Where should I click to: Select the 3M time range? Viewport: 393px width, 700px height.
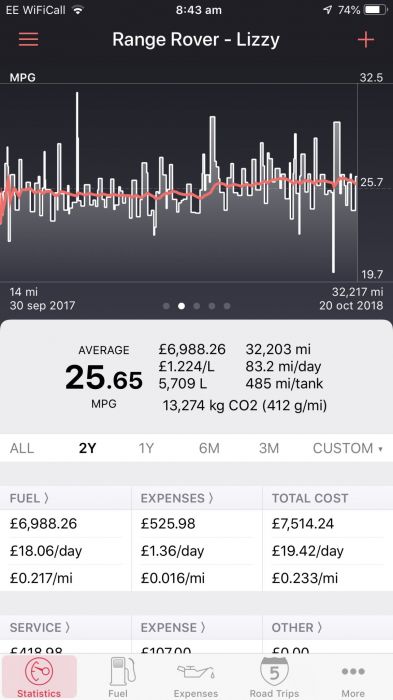pyautogui.click(x=269, y=448)
